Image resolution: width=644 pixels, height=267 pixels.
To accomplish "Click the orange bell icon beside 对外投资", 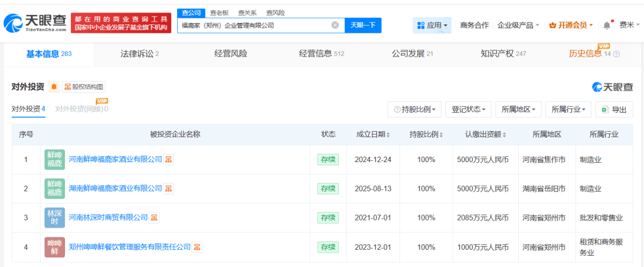I will [54, 87].
